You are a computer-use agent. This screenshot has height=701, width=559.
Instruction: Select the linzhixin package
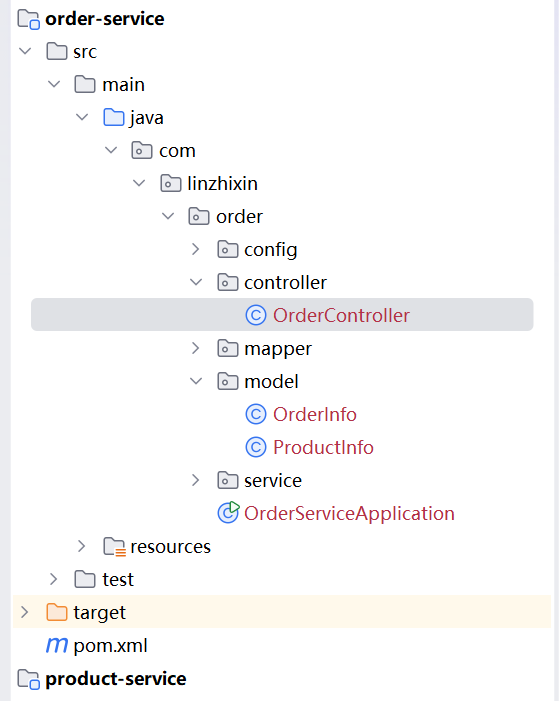222,183
